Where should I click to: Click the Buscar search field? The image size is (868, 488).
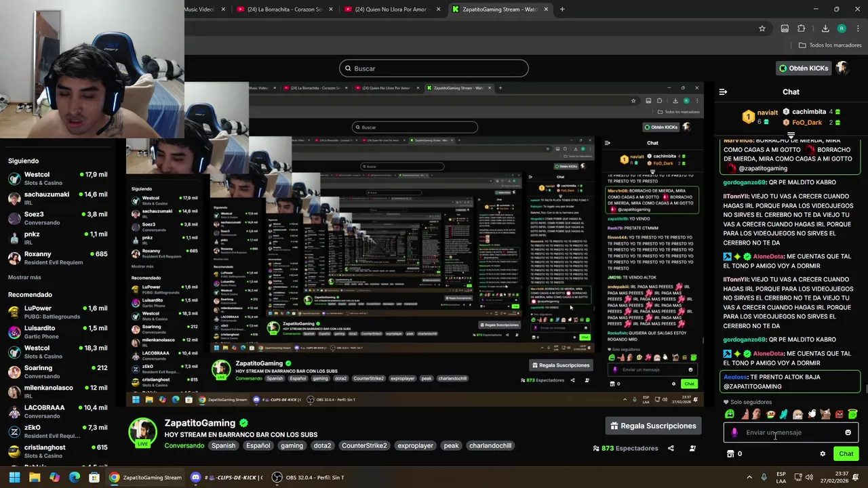434,68
